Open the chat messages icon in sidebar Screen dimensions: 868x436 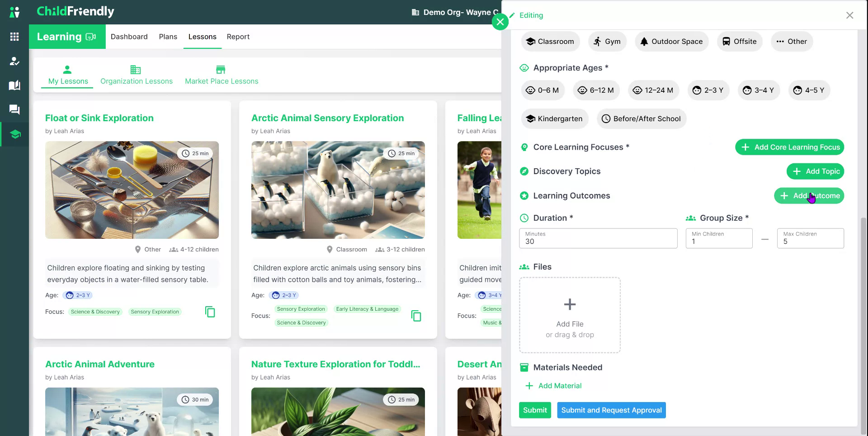(x=14, y=109)
